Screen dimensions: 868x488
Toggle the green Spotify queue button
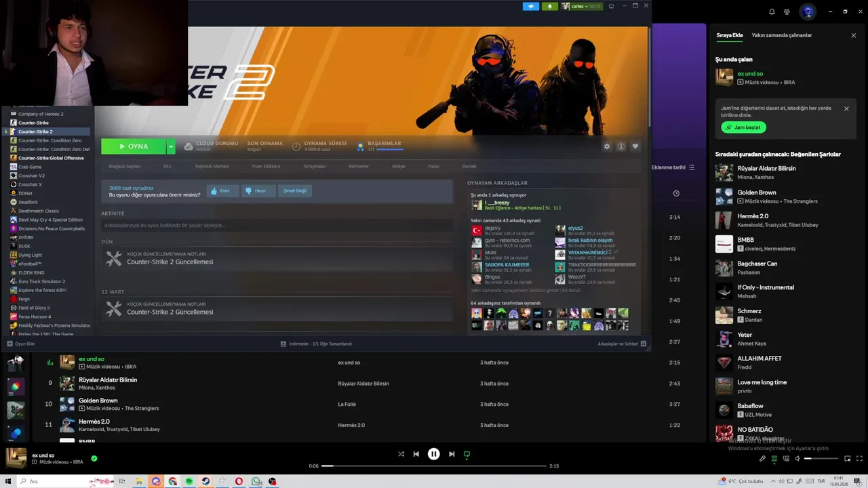[x=774, y=459]
